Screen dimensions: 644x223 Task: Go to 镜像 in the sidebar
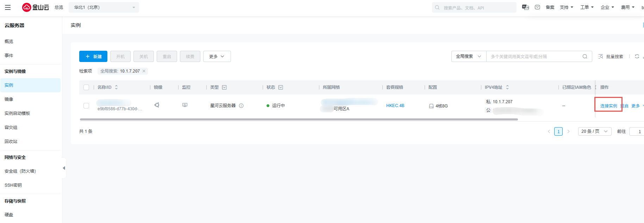pyautogui.click(x=9, y=99)
